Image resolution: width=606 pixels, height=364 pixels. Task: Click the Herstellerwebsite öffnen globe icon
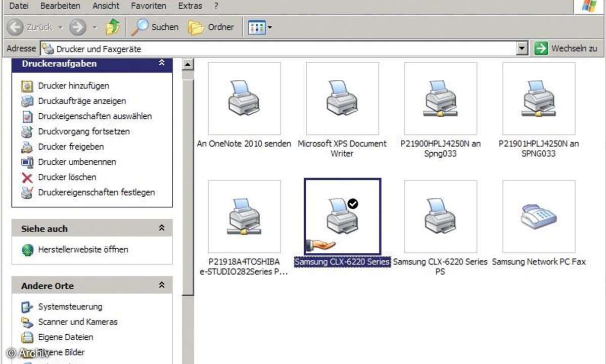[x=27, y=250]
